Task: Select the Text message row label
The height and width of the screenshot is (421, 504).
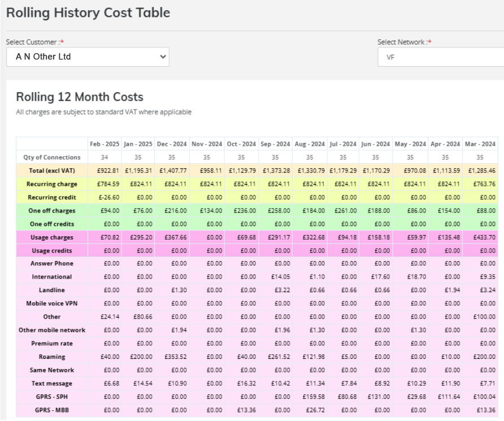Action: point(52,383)
